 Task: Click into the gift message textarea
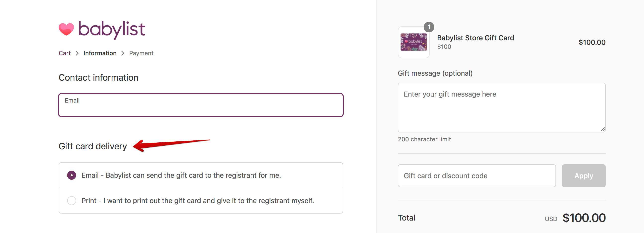pyautogui.click(x=502, y=108)
